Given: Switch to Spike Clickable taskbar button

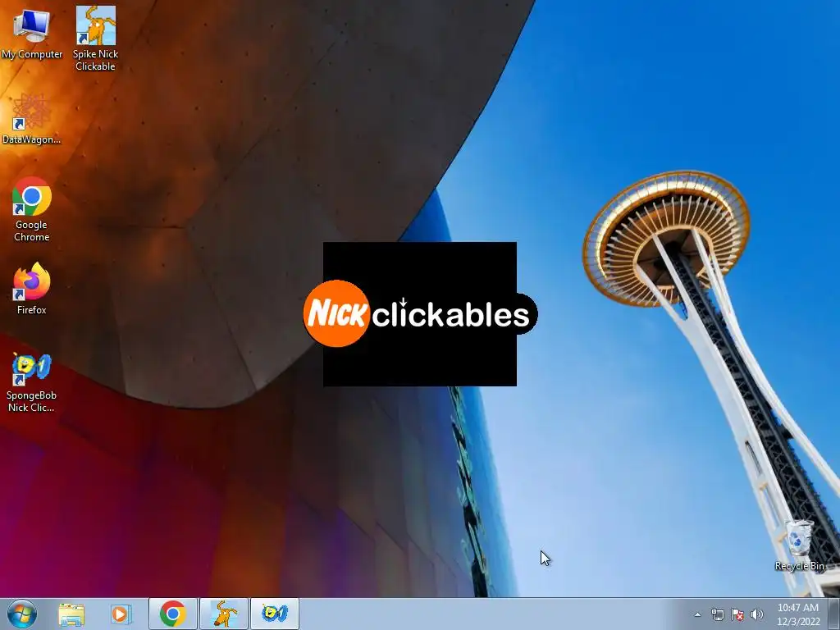Looking at the screenshot, I should pos(224,614).
